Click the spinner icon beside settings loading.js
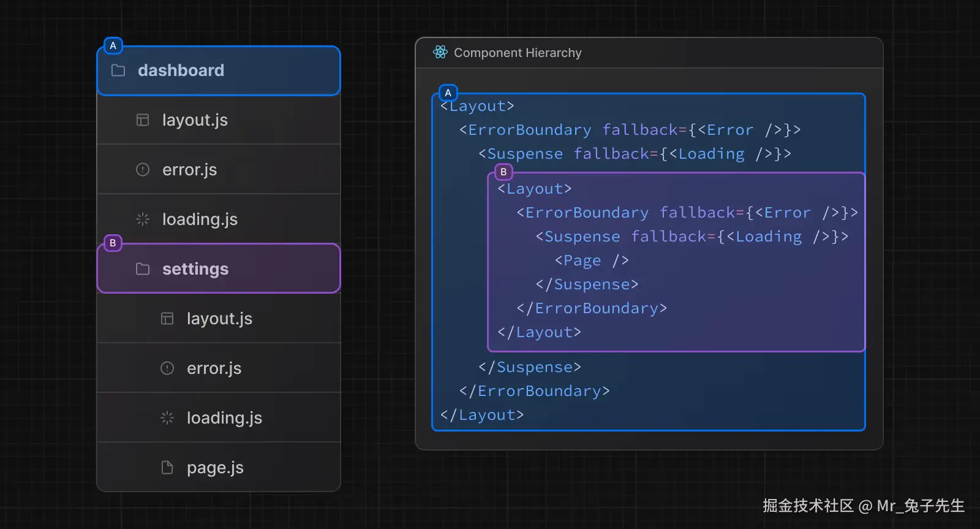 [167, 418]
